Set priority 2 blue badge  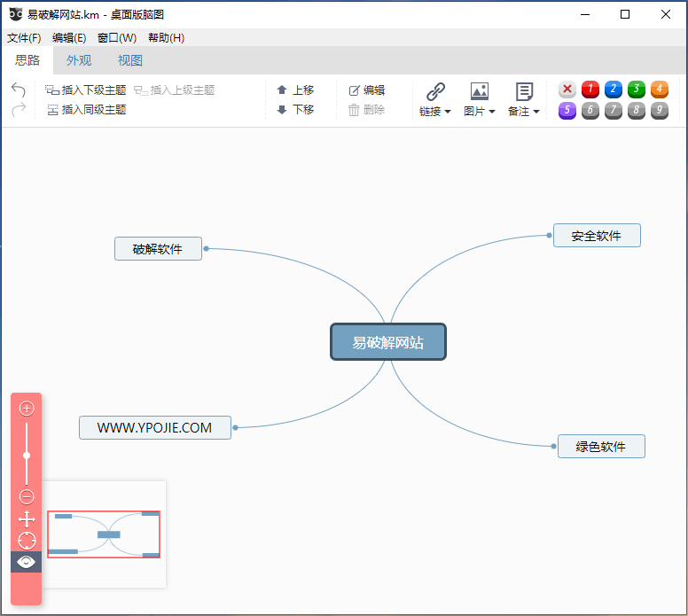pos(614,90)
